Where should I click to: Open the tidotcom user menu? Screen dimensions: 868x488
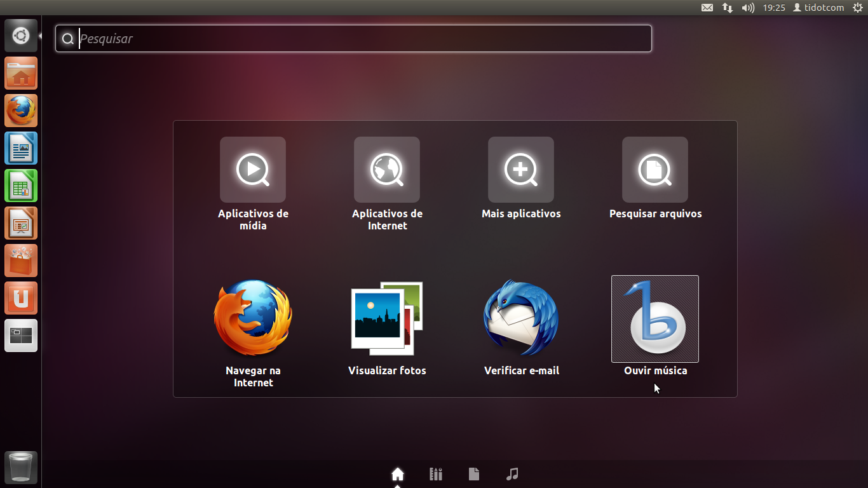818,8
